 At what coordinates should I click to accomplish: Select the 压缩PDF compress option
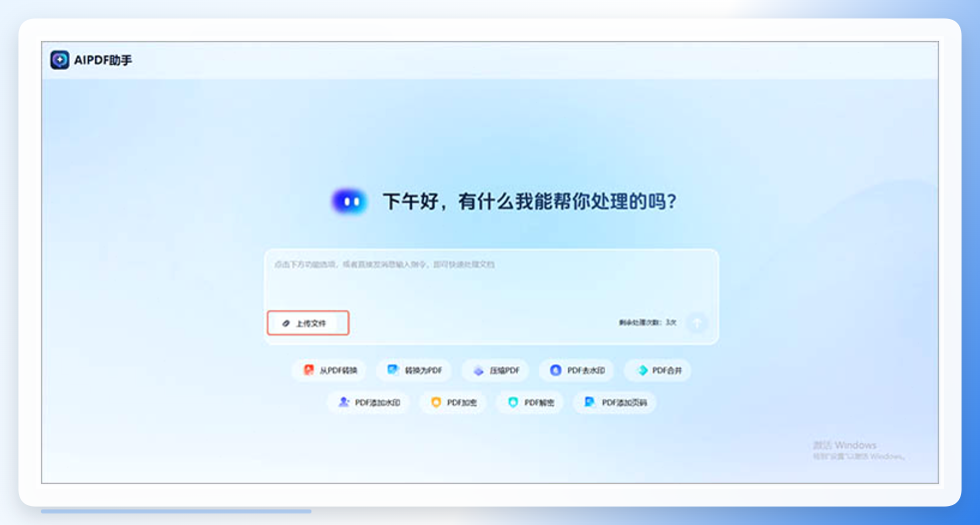pyautogui.click(x=496, y=370)
